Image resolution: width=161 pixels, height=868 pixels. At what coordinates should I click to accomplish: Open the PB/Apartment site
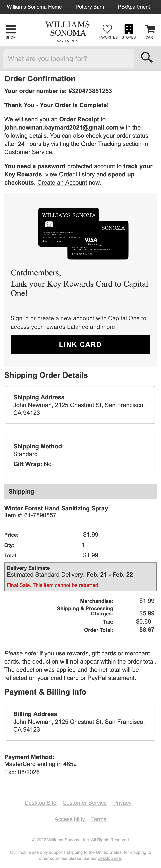coord(134,7)
